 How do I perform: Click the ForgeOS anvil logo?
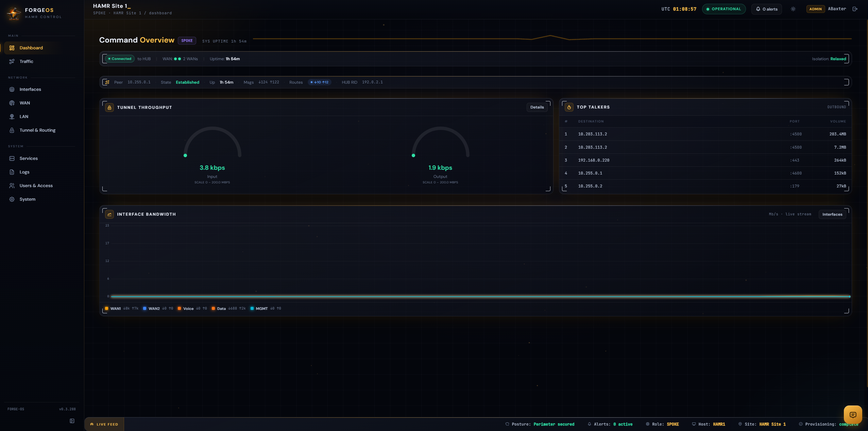tap(14, 13)
